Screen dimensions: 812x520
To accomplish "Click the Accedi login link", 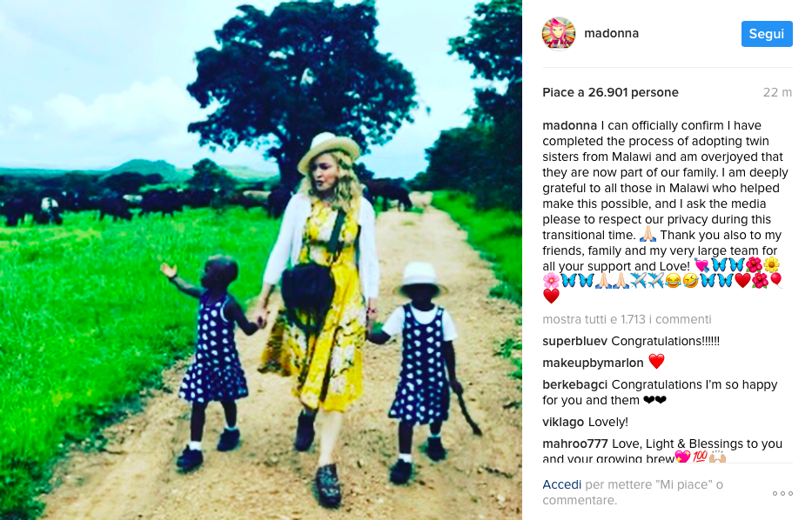I will (562, 484).
